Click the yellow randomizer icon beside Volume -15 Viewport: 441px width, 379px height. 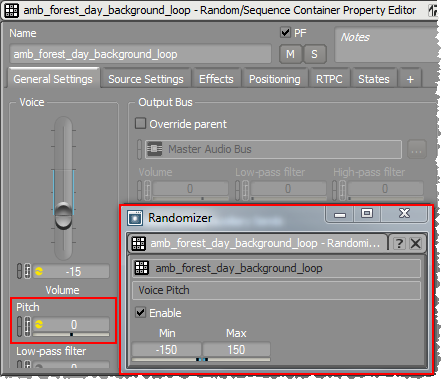[x=39, y=271]
